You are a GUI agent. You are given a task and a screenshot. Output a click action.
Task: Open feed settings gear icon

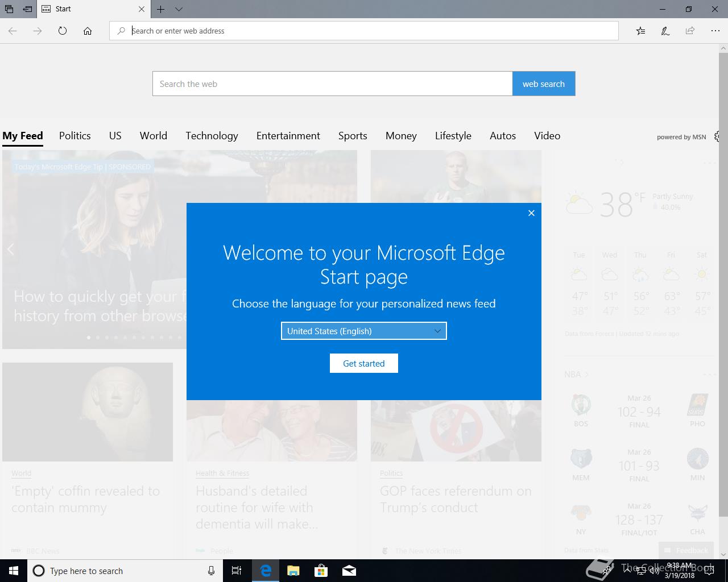(717, 136)
